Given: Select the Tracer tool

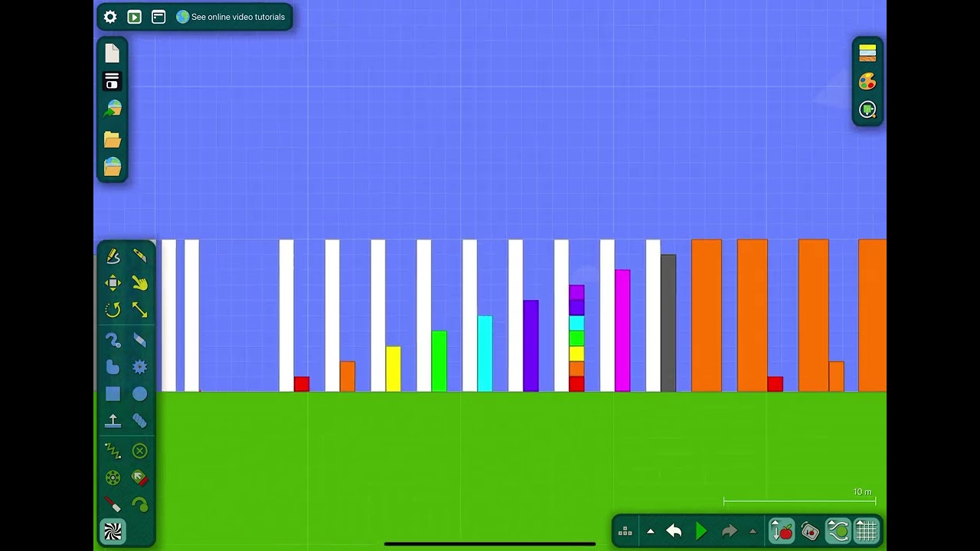Looking at the screenshot, I should point(139,504).
